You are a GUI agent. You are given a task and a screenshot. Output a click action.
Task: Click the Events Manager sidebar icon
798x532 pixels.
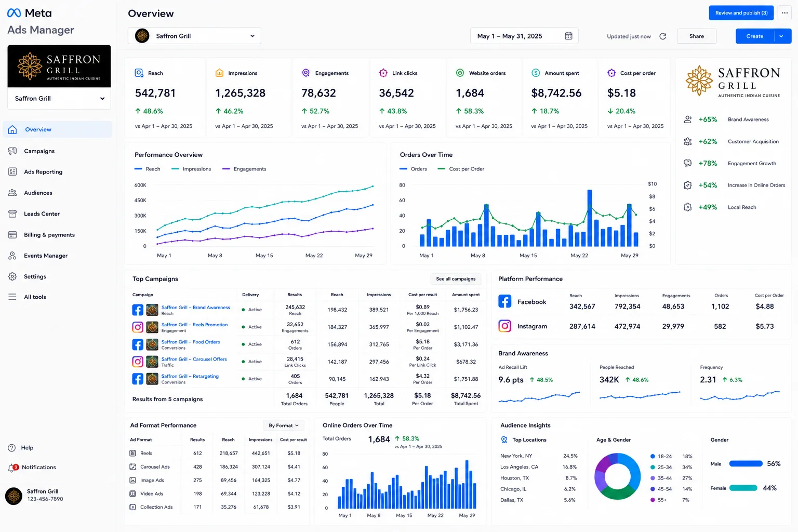(12, 256)
